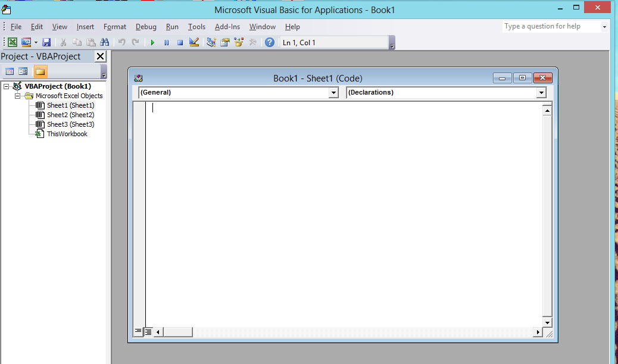
Task: Open the Properties Window icon
Action: (x=225, y=43)
